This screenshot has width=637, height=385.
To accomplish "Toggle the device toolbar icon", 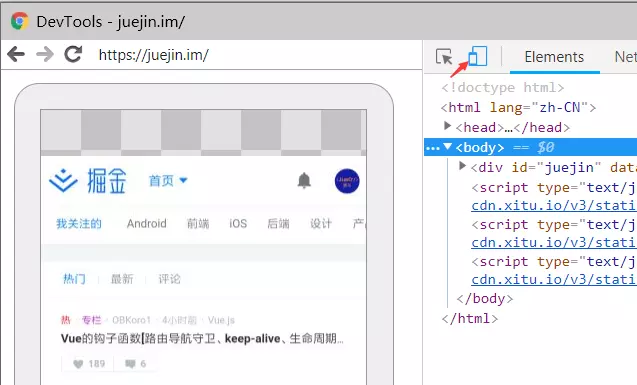I will 477,56.
